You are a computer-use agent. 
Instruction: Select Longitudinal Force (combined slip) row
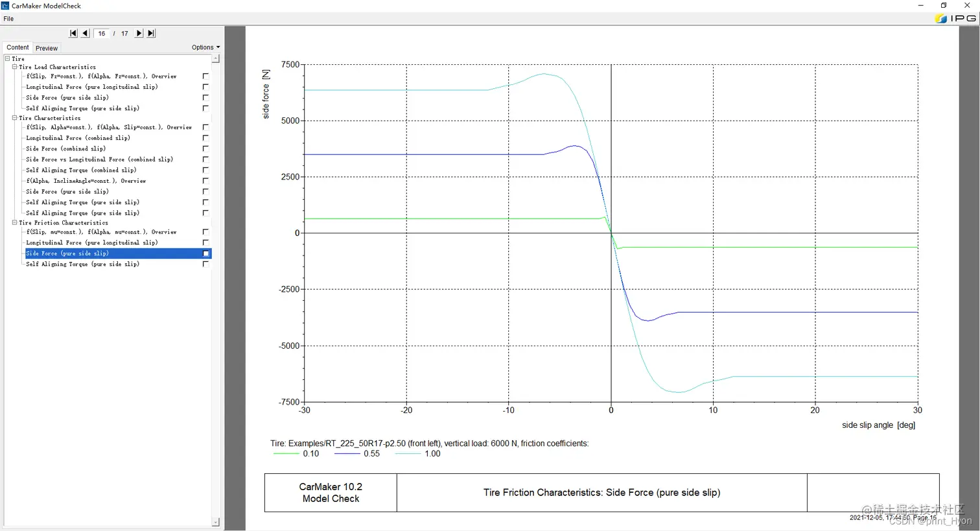(78, 138)
